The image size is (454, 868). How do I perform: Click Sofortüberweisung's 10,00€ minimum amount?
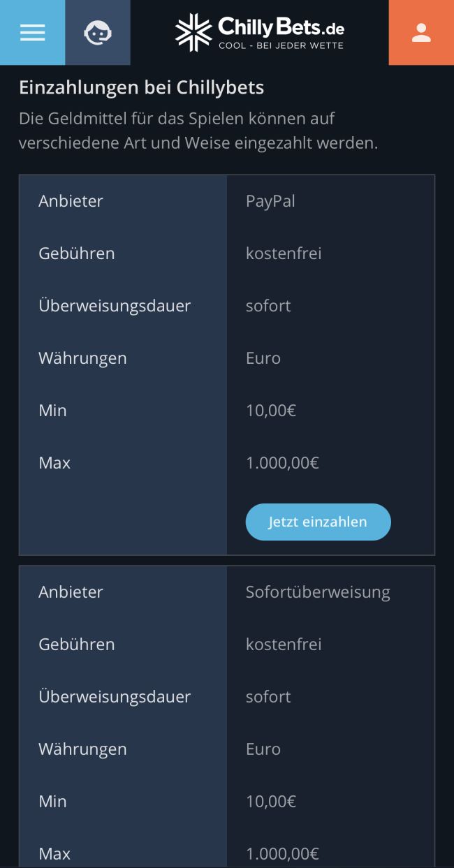271,802
